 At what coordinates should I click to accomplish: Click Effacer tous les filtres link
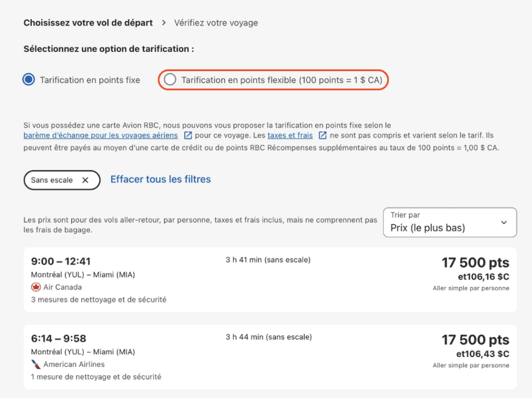(161, 179)
